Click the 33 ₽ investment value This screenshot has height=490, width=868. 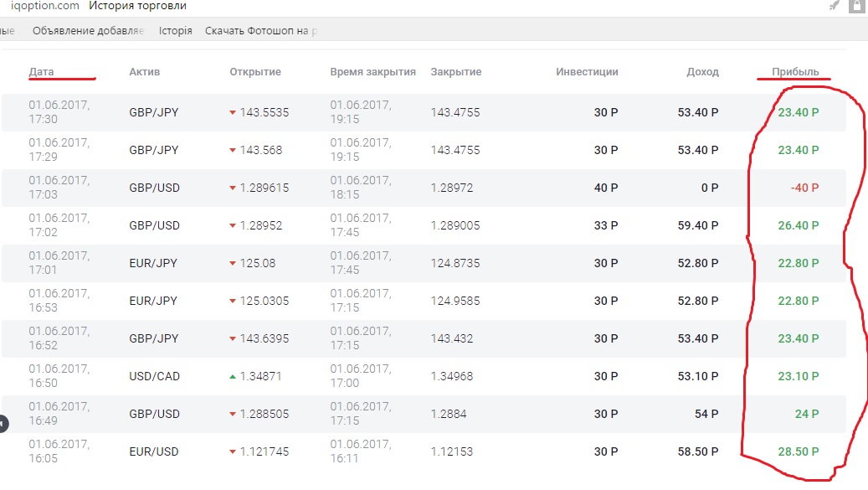[606, 225]
